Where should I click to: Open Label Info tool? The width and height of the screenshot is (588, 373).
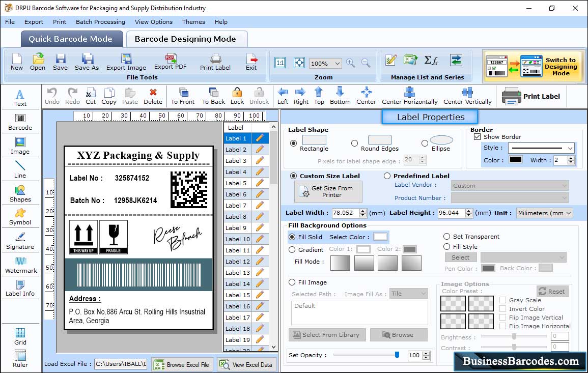[20, 289]
